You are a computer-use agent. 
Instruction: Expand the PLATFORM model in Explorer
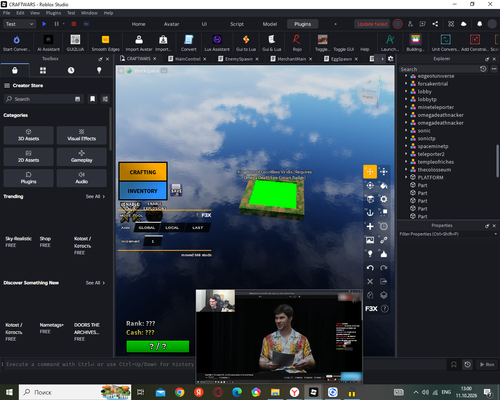click(406, 177)
